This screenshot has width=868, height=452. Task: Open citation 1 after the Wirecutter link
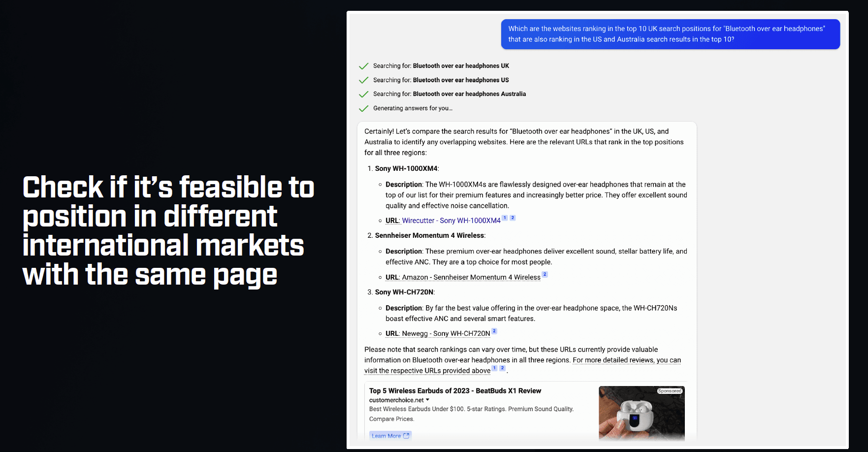coord(505,217)
